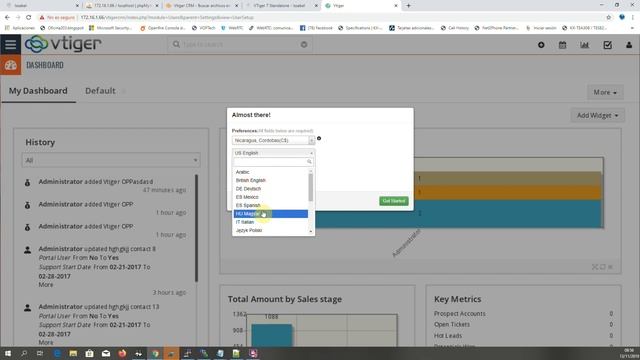Screen dimensions: 640x360
Task: Open the calendar icon in header
Action: click(x=562, y=45)
